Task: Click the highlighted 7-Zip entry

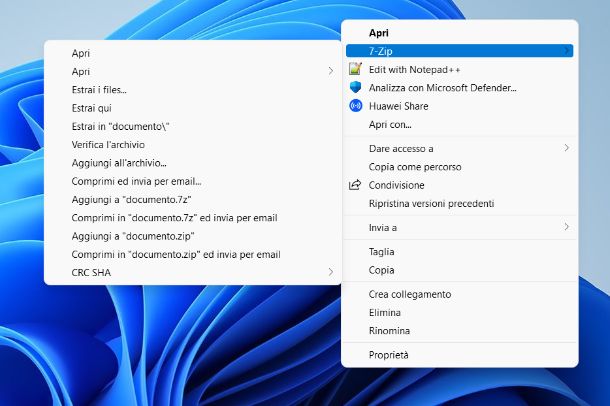Action: pyautogui.click(x=459, y=51)
